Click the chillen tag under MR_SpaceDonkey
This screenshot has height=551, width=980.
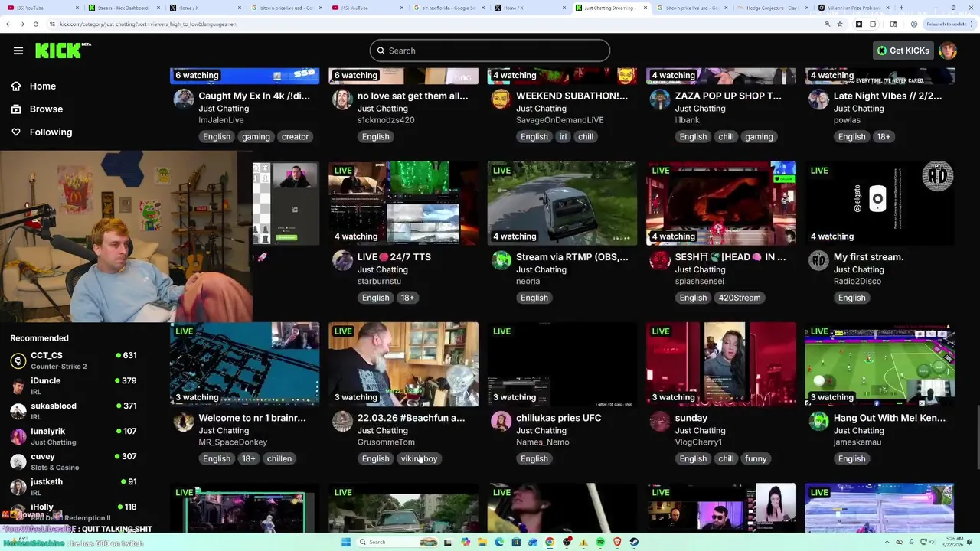[x=279, y=459]
